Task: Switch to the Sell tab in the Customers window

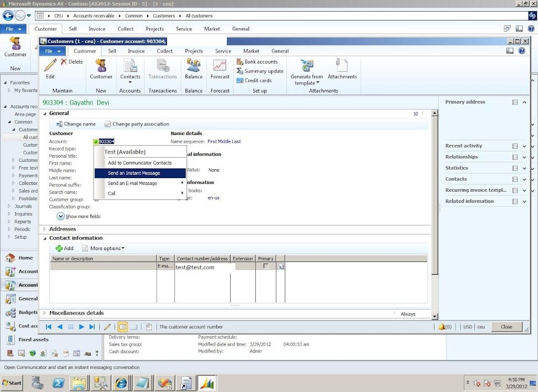Action: [112, 51]
